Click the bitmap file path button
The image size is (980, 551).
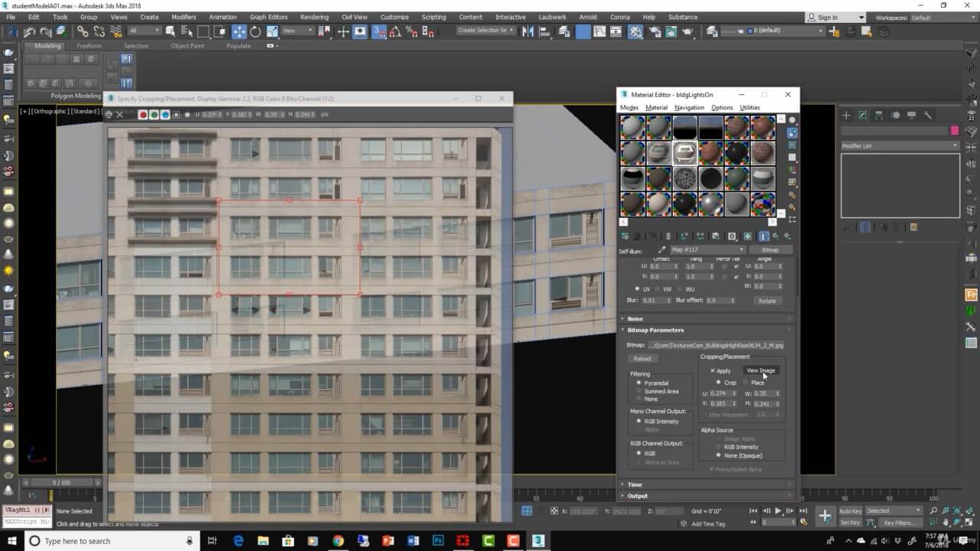(x=716, y=345)
